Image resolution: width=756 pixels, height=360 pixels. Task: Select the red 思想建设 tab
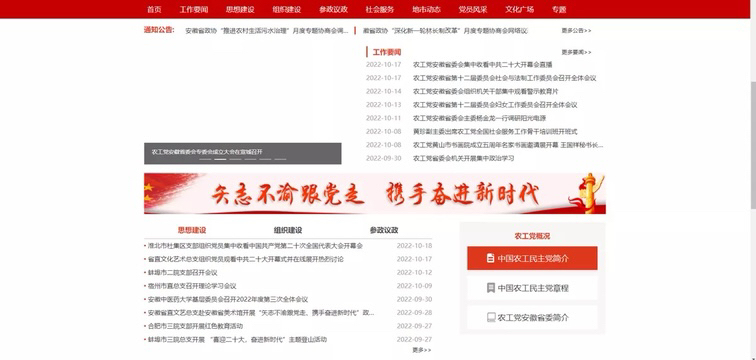click(192, 230)
